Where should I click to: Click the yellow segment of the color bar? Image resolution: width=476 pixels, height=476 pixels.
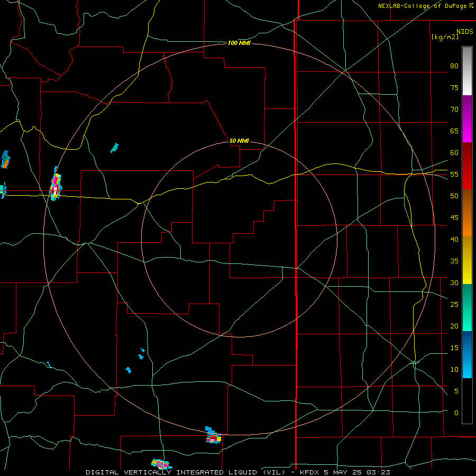coord(467,260)
